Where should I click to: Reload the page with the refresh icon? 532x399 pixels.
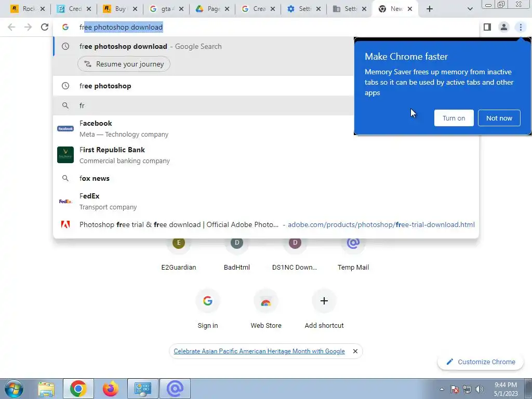(45, 27)
